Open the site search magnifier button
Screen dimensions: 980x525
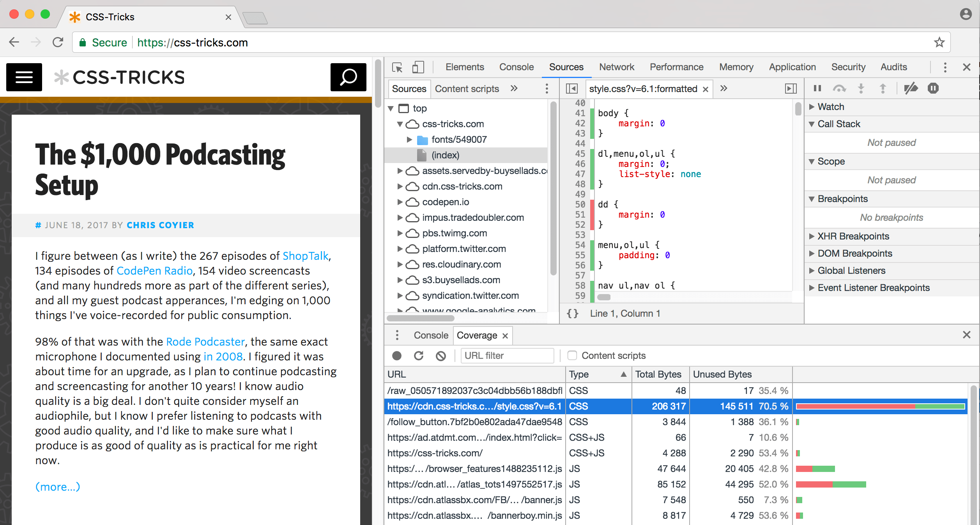[x=348, y=77]
